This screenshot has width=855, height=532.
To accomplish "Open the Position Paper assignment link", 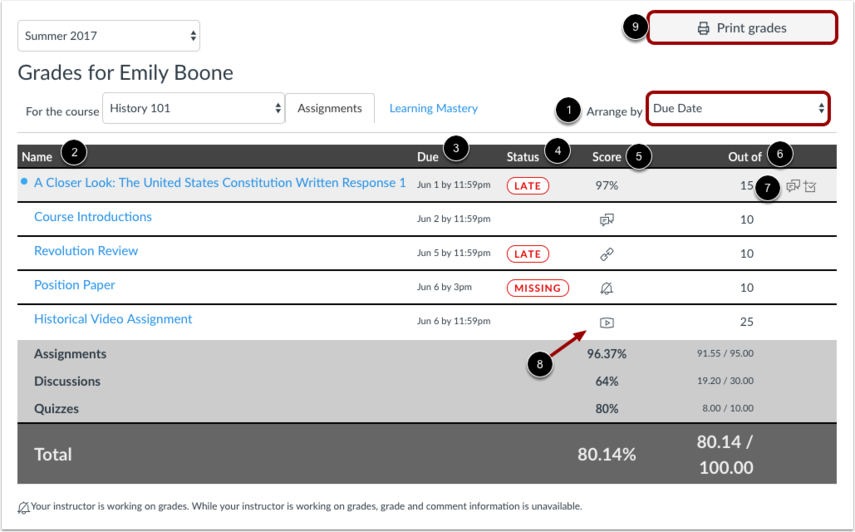I will pos(74,285).
